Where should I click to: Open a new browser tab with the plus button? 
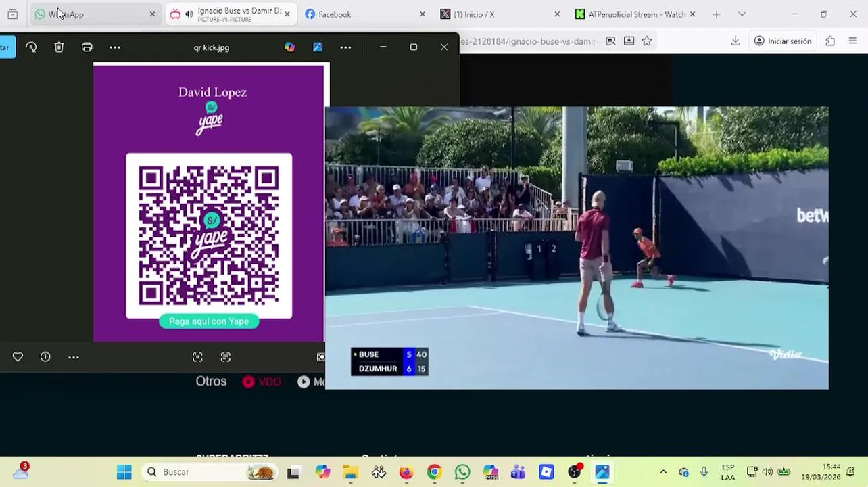click(717, 14)
